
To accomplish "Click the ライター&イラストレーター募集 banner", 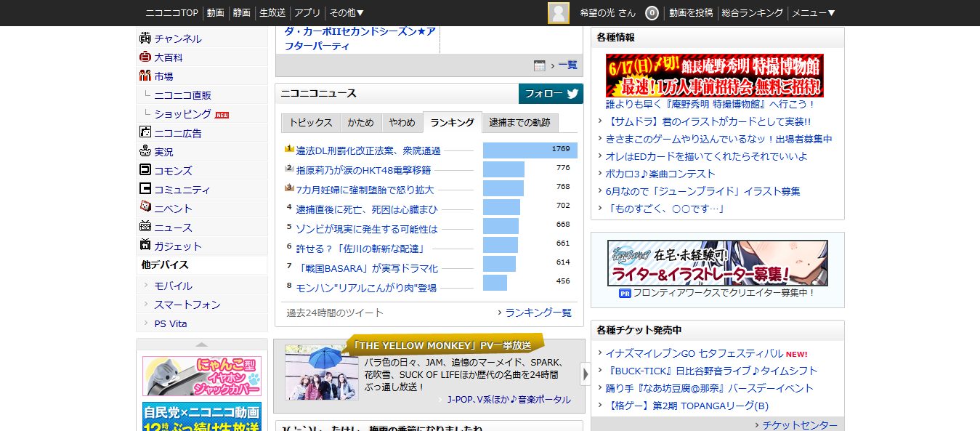I will [718, 263].
